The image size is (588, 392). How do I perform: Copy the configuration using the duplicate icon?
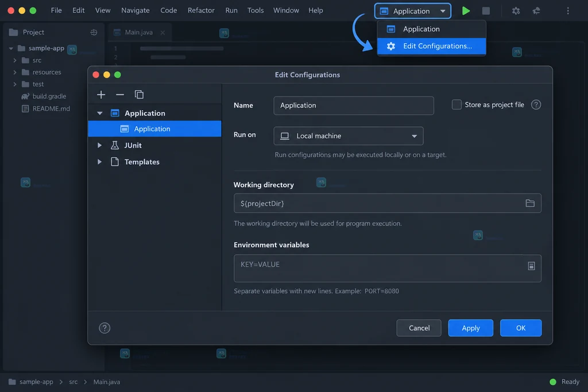pyautogui.click(x=139, y=95)
